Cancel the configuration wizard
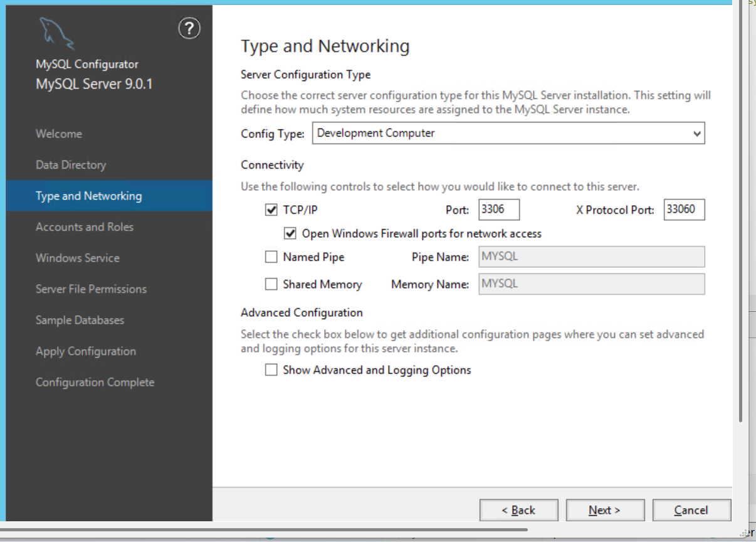The height and width of the screenshot is (542, 756). tap(691, 510)
